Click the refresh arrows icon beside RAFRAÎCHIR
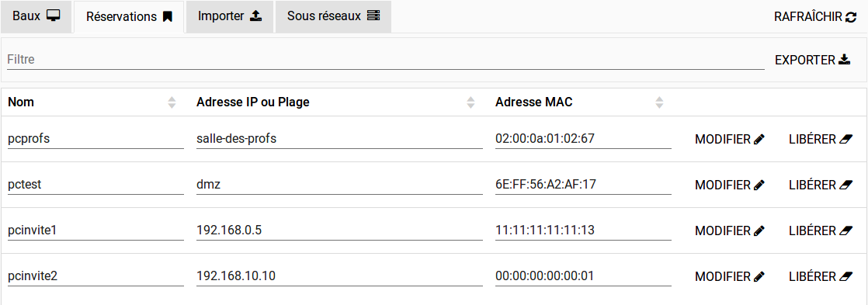 851,17
